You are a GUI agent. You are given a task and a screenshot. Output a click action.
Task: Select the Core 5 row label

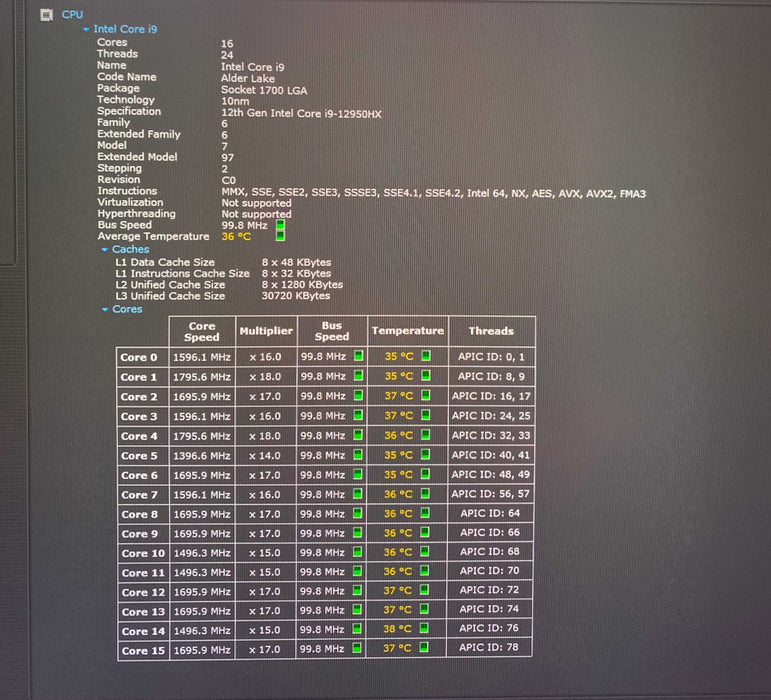(139, 456)
